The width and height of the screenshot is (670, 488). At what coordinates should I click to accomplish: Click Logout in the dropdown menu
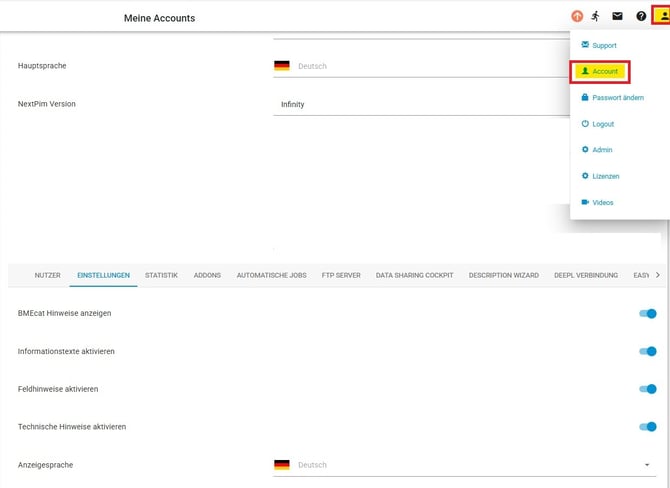tap(602, 124)
